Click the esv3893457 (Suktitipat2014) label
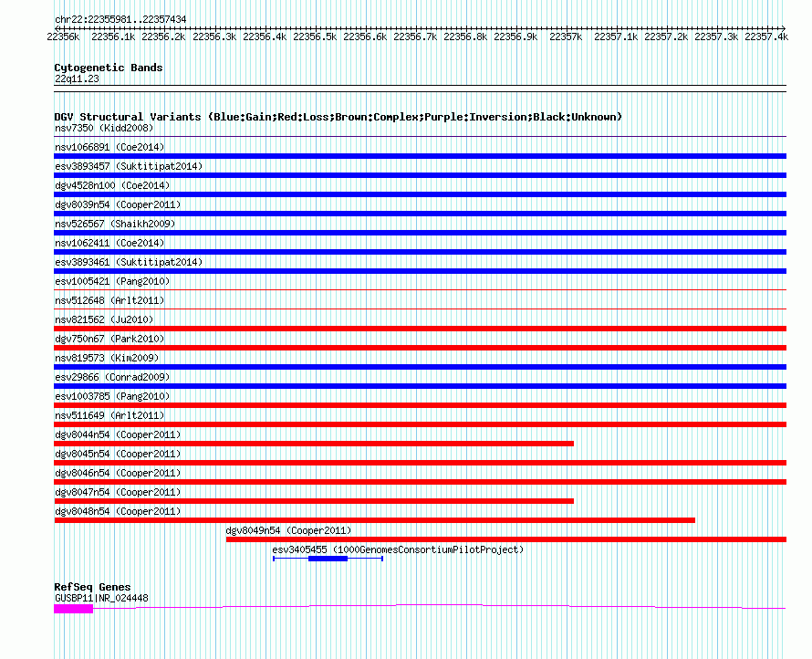812x659 pixels. tap(129, 166)
